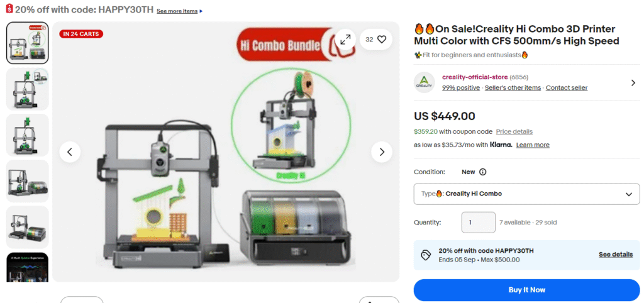Open Seller's other items link
This screenshot has height=303, width=644.
(x=513, y=88)
